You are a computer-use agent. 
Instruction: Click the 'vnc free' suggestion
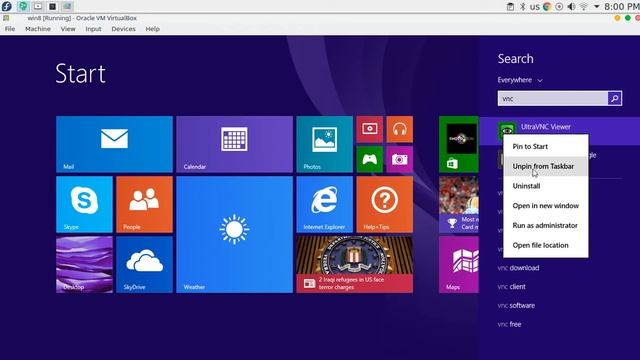(x=509, y=324)
